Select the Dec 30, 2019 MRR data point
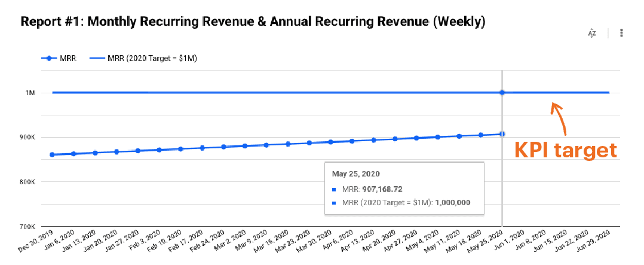The height and width of the screenshot is (265, 644). coord(52,154)
